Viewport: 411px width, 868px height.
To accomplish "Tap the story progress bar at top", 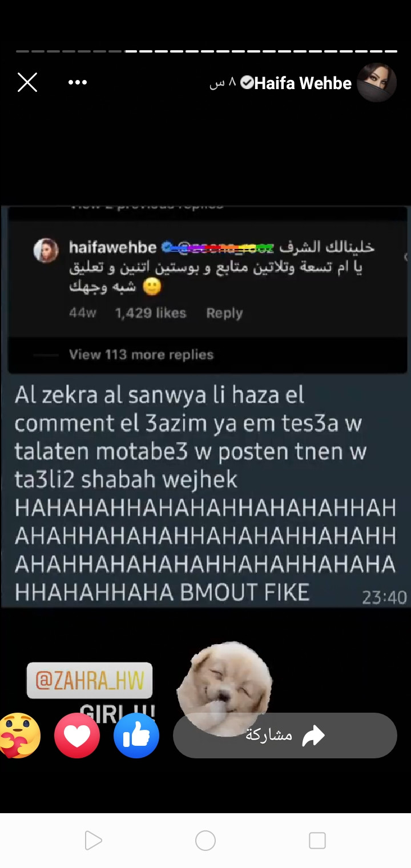I will click(207, 51).
